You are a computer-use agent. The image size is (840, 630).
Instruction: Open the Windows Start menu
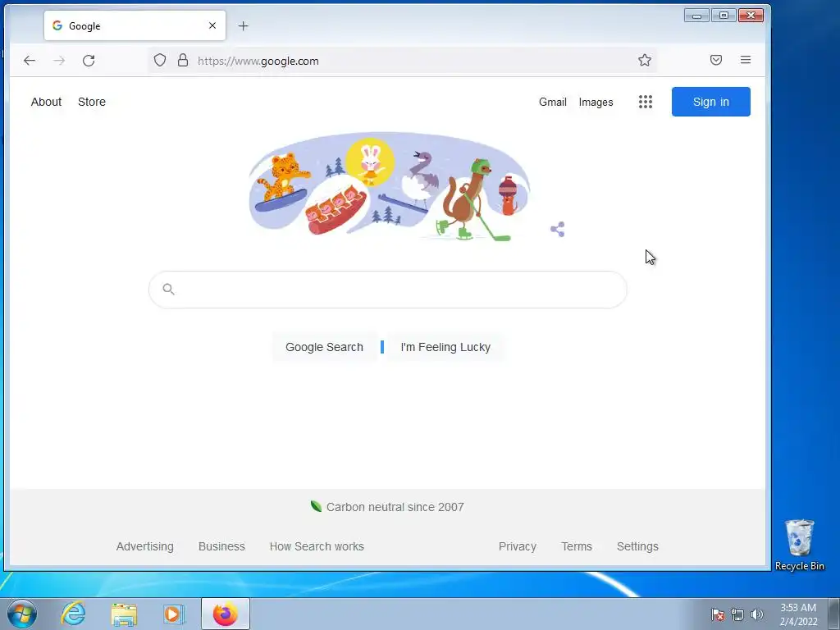click(22, 614)
